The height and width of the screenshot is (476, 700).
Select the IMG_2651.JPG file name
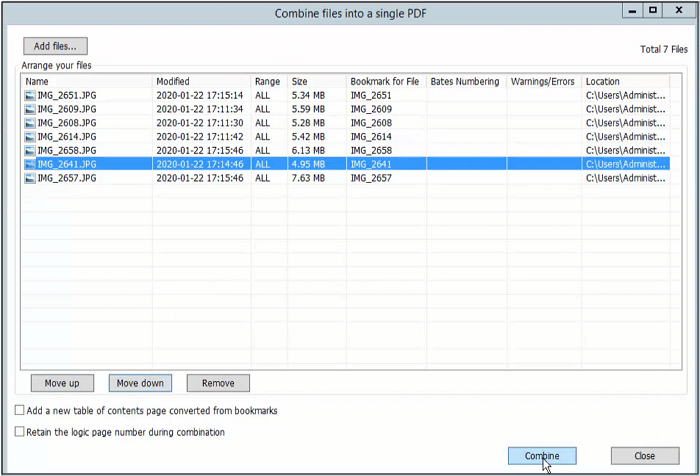[67, 95]
